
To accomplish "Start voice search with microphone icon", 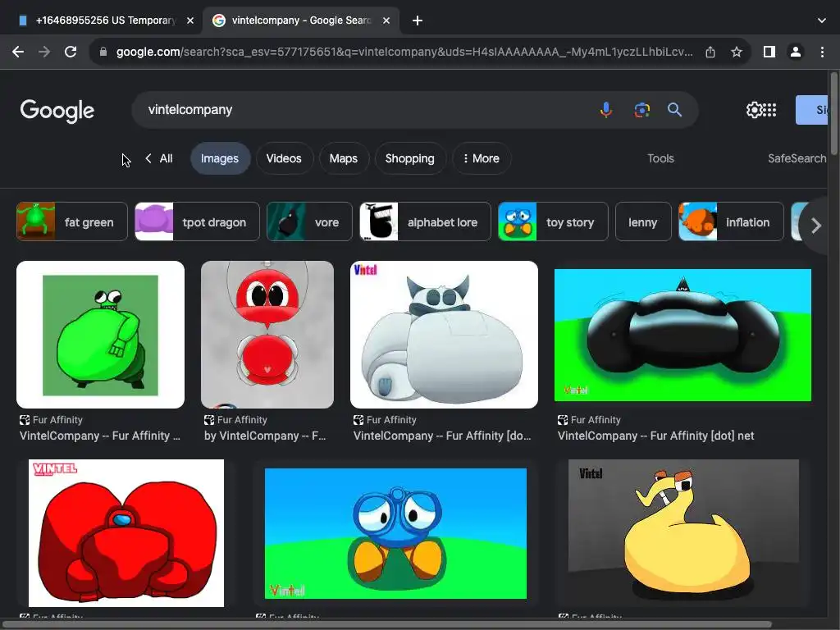I will pyautogui.click(x=606, y=110).
